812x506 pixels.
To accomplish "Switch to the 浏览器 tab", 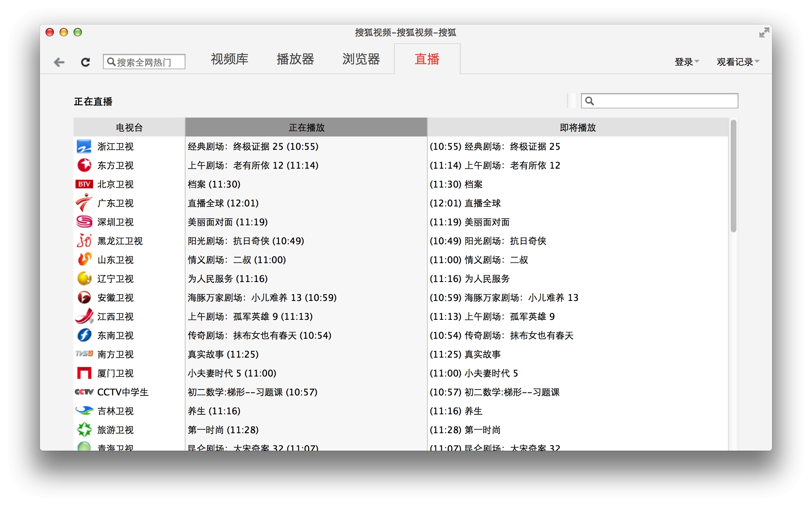I will tap(361, 59).
